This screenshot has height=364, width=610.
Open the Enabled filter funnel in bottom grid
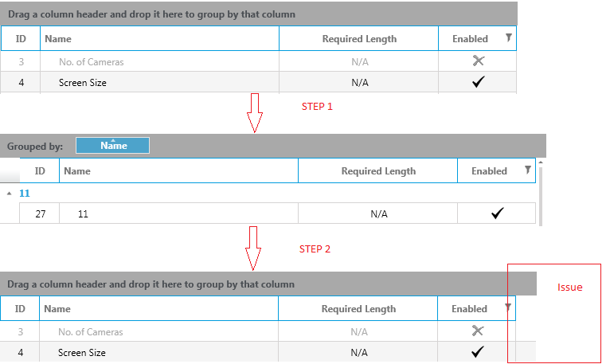(x=508, y=307)
